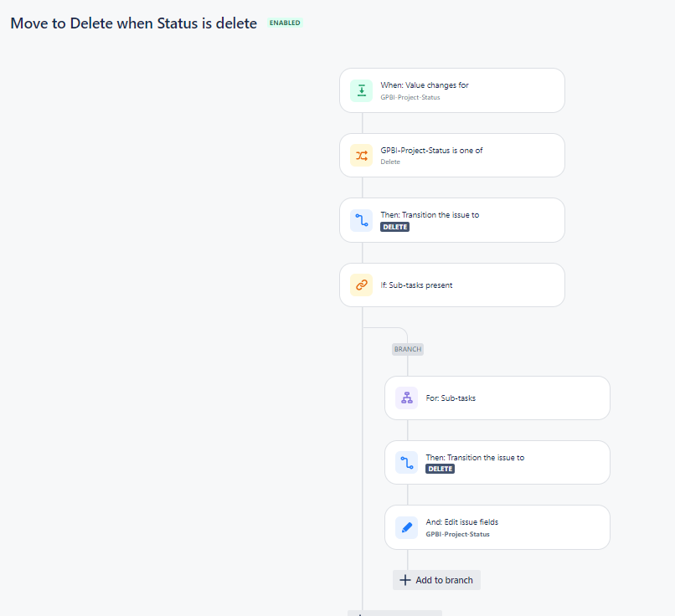675x616 pixels.
Task: Click the BRANCH label on the connector
Action: tap(408, 349)
